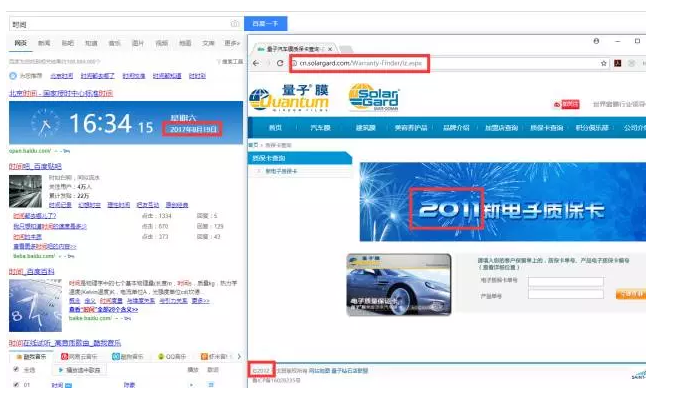678x407 pixels.
Task: Click the Tieba black-and-white thumbnail image
Action: pos(26,191)
